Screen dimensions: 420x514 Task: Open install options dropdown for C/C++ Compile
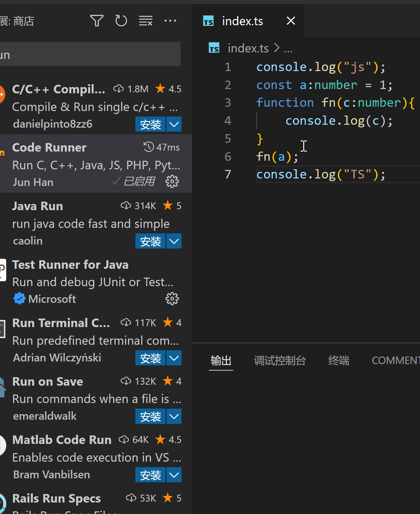174,124
